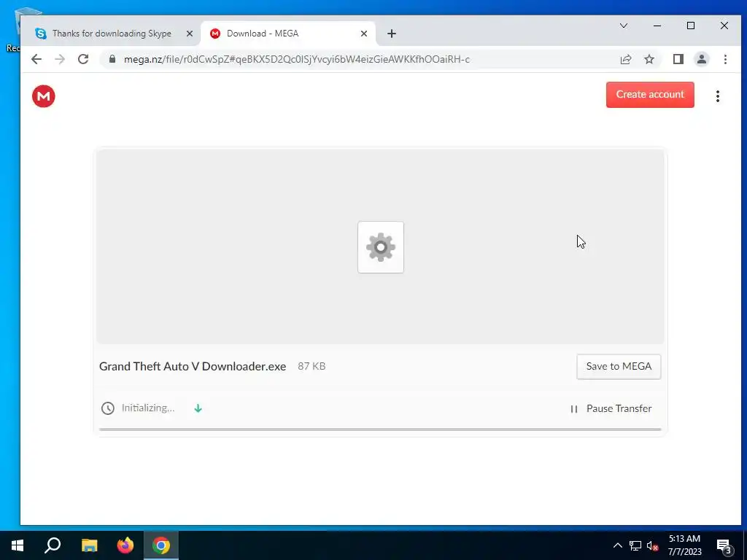Show hidden system tray icons
The image size is (747, 560).
coord(617,545)
